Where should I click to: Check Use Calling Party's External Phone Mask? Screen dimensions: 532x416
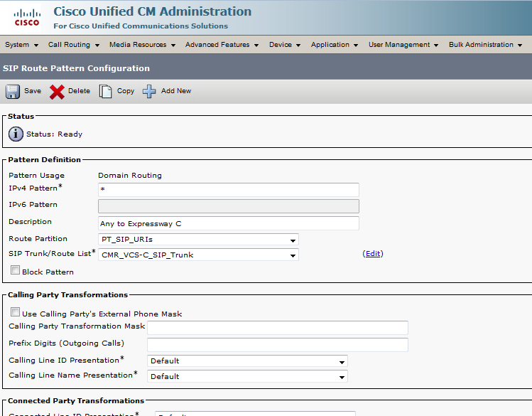click(15, 311)
